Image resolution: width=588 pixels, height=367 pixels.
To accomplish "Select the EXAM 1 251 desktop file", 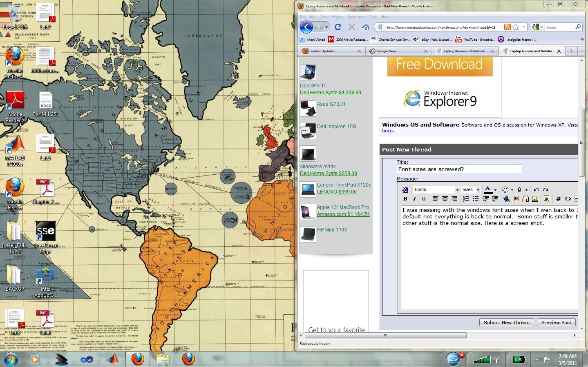I will tap(45, 104).
